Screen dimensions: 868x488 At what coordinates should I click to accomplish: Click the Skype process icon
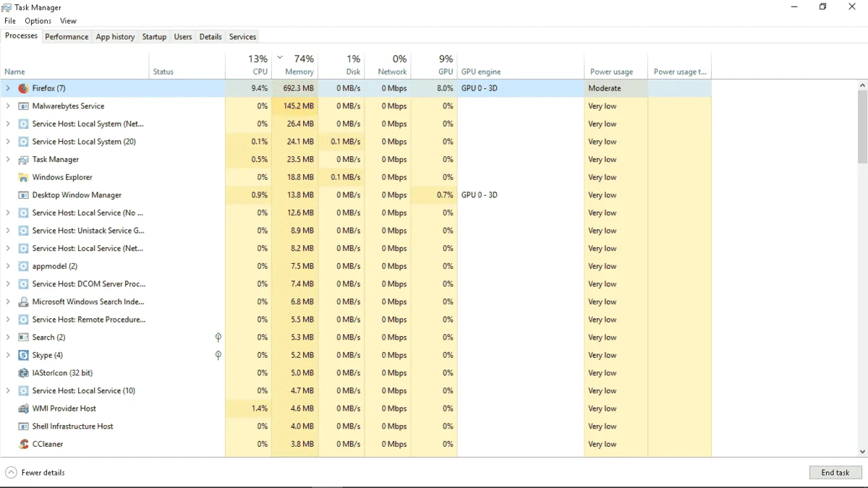(23, 355)
